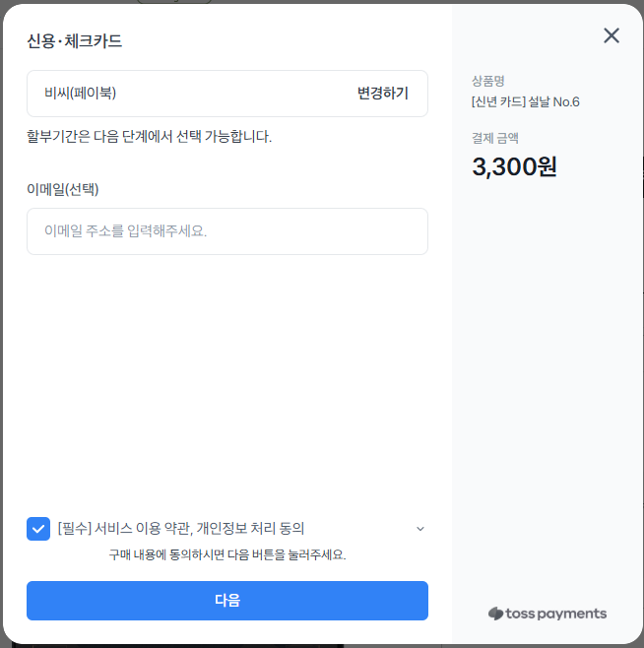Click the 3,300원 payment amount
Image resolution: width=644 pixels, height=648 pixels.
[x=514, y=167]
